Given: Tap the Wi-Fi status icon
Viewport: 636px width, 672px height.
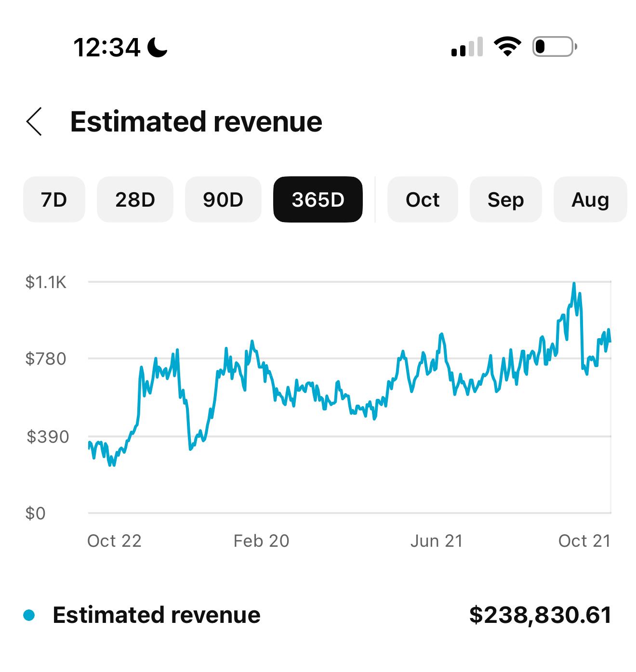Looking at the screenshot, I should tap(507, 47).
